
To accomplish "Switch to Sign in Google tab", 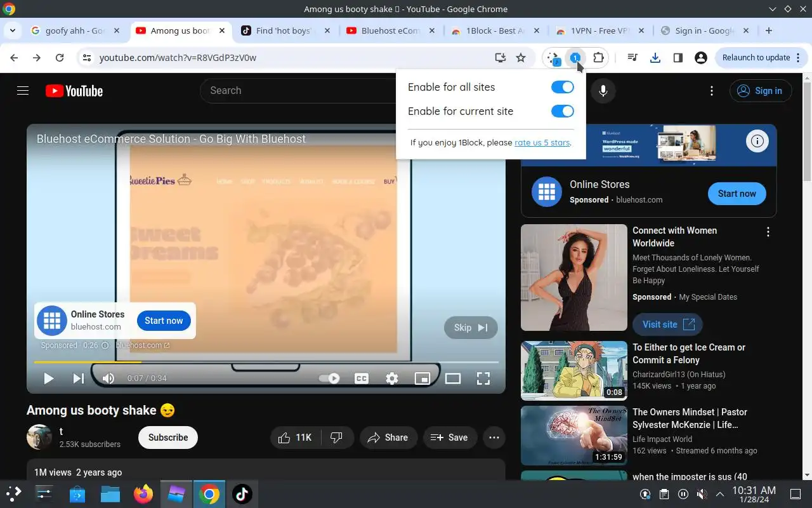I will (x=705, y=30).
